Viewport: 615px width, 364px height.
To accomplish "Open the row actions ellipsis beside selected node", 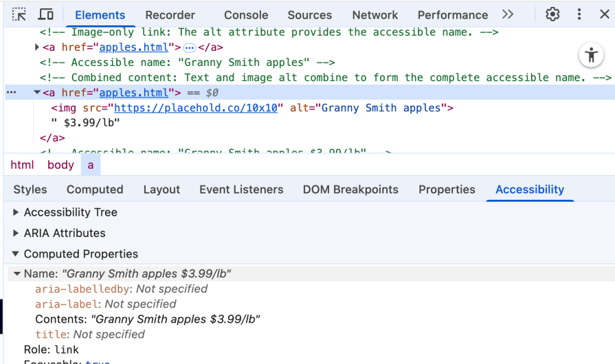I will (x=12, y=93).
